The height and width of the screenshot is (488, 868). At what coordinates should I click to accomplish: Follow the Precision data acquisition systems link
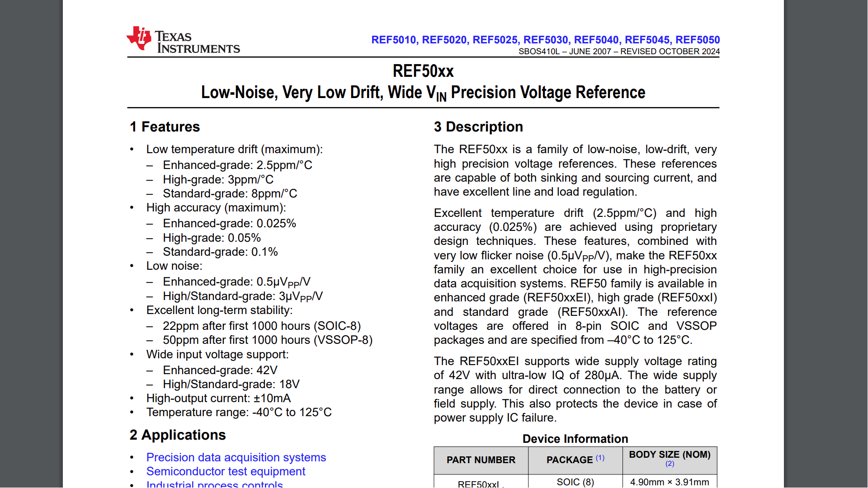point(236,457)
